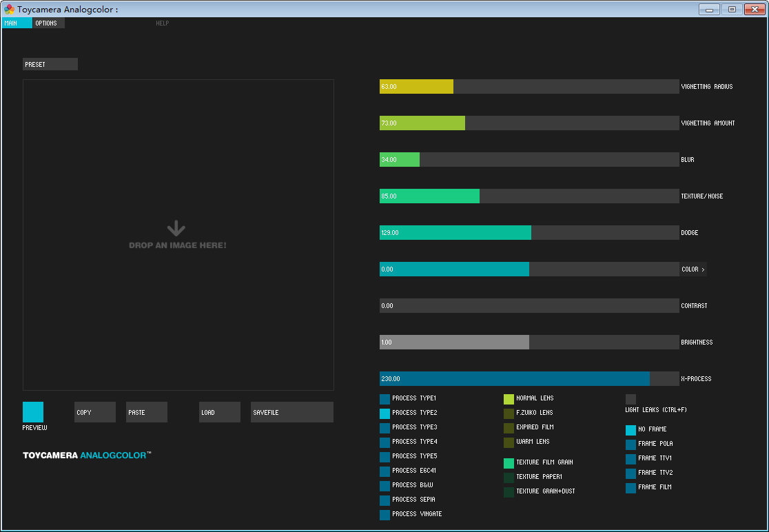Select Process Type2 swatch
This screenshot has height=532, width=769.
385,413
